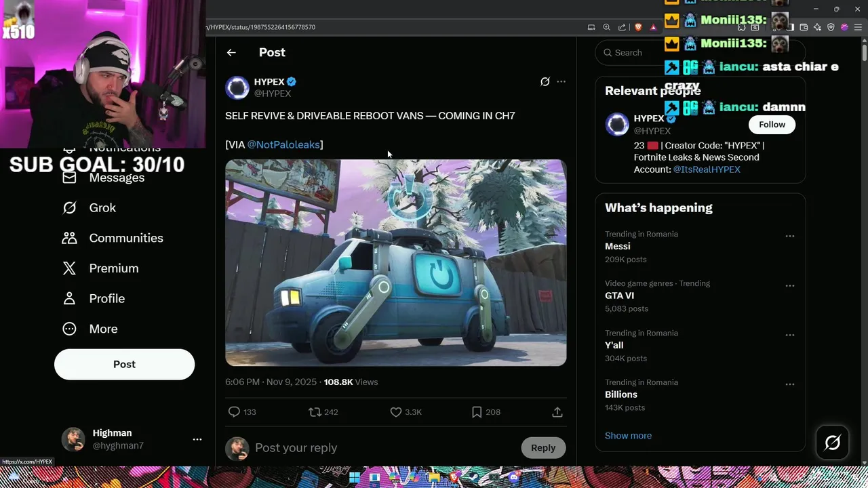The width and height of the screenshot is (868, 488).
Task: Click the Reply button
Action: [543, 447]
